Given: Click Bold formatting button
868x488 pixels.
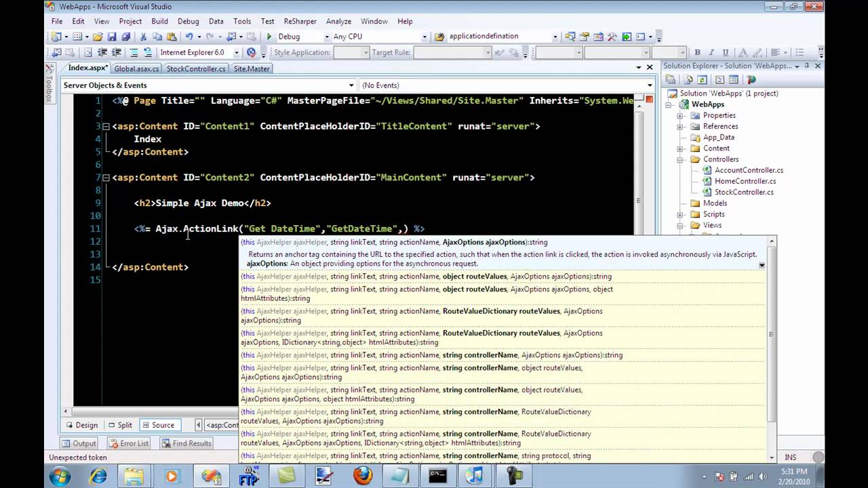Looking at the screenshot, I should (x=697, y=52).
